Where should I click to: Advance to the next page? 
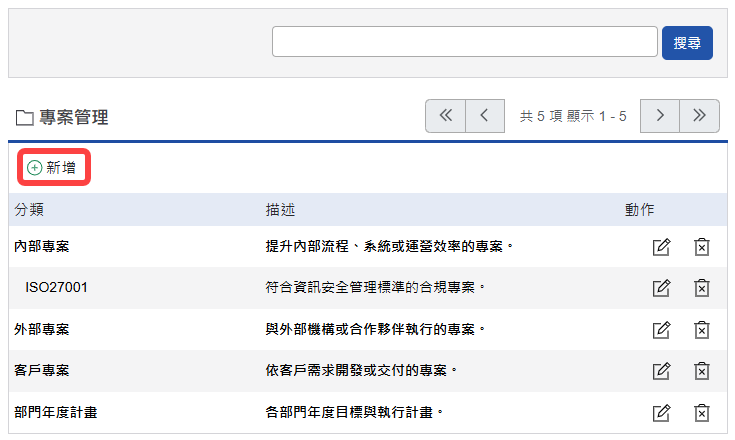tap(660, 116)
